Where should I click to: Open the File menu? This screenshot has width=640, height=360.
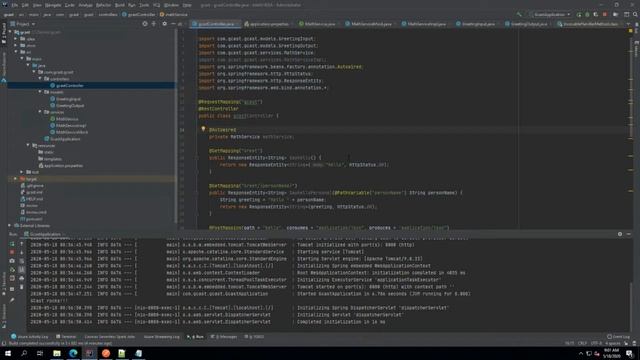[x=15, y=5]
